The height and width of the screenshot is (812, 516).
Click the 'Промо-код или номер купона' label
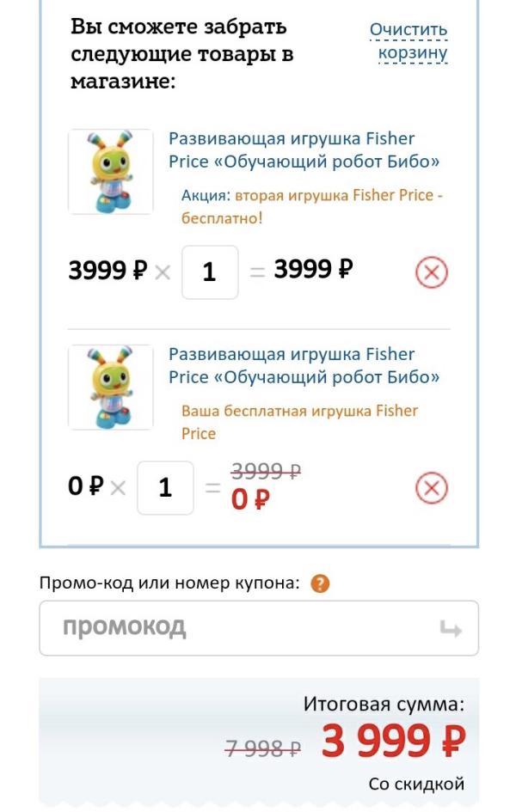[x=169, y=584]
